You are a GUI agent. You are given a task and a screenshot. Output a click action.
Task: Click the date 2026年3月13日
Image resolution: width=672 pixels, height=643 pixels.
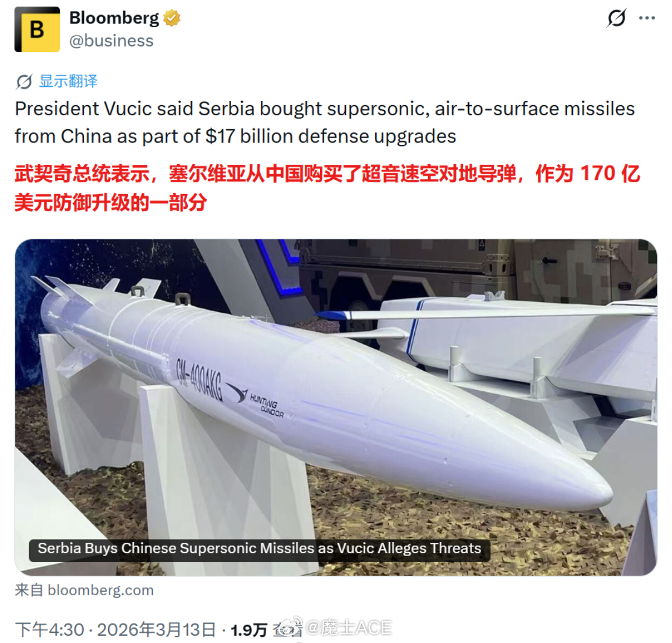coord(156,630)
